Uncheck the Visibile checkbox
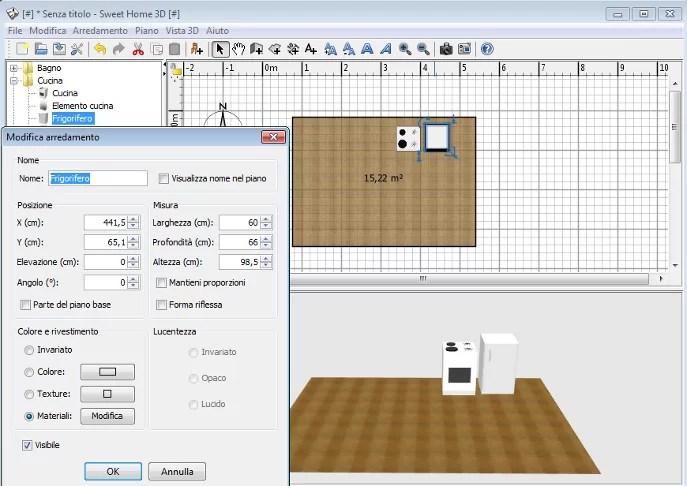Image resolution: width=687 pixels, height=486 pixels. coord(27,444)
